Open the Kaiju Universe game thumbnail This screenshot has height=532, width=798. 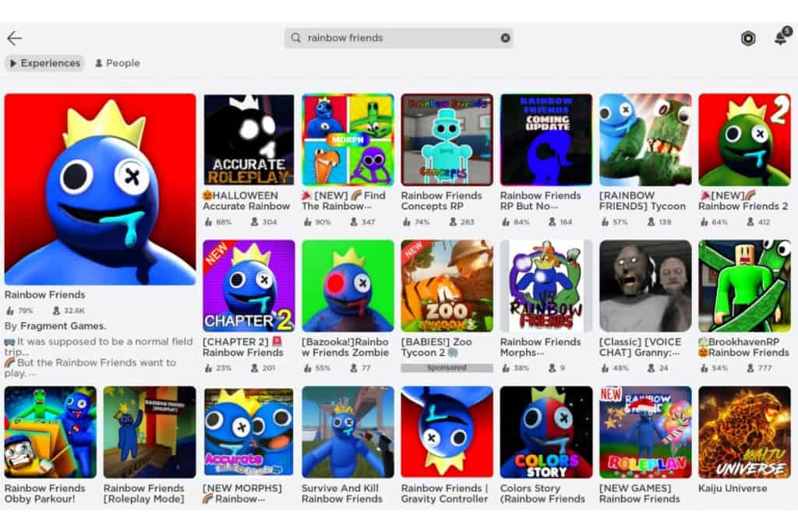pyautogui.click(x=743, y=432)
